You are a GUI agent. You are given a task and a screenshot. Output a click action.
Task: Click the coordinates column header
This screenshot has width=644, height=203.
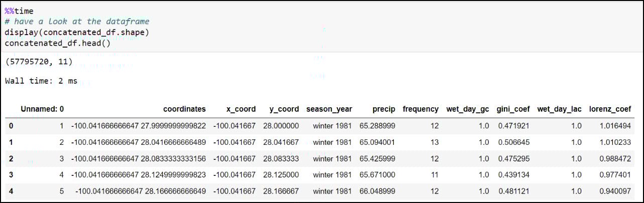tap(184, 109)
